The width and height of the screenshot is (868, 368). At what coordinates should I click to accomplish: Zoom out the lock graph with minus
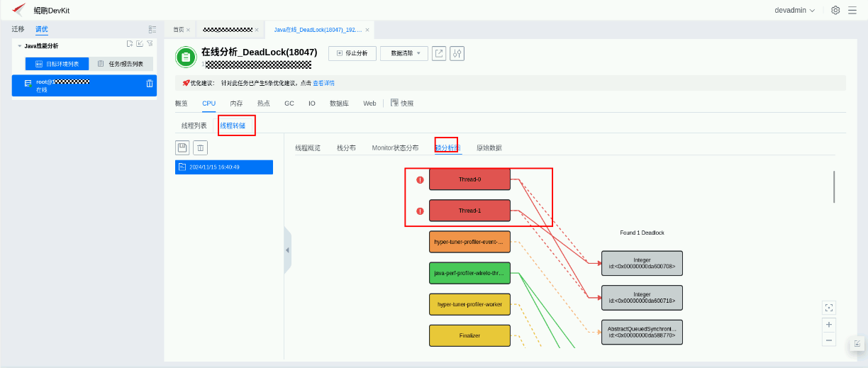829,340
